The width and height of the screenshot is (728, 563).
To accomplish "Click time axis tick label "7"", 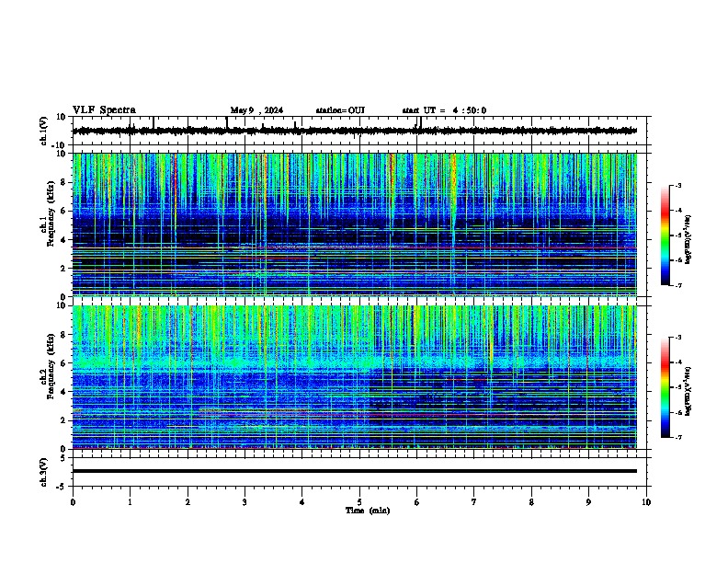I will 474,502.
